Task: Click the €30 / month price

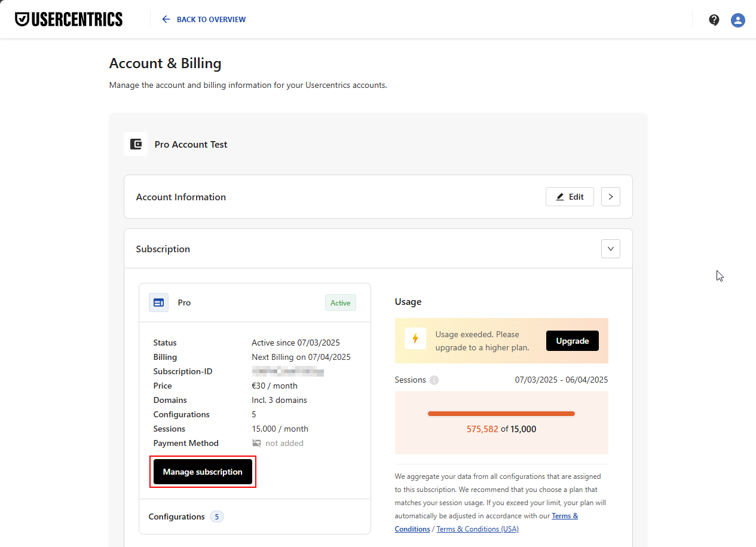Action: [274, 386]
